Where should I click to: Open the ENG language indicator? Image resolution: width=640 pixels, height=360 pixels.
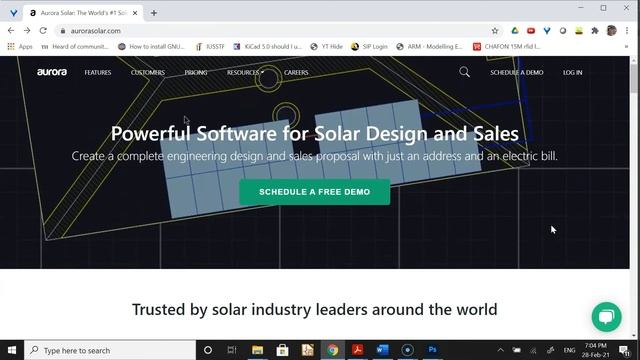tap(569, 350)
